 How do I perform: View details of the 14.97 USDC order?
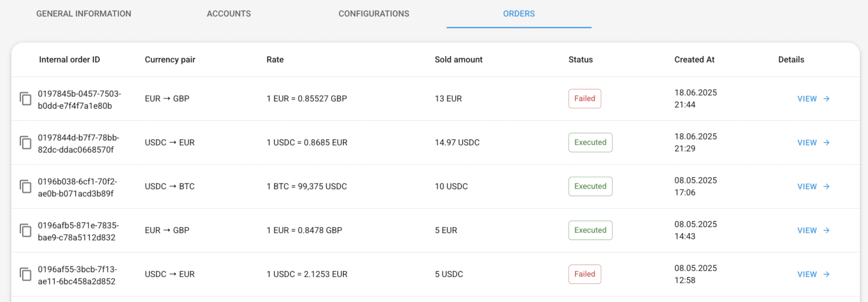[813, 143]
